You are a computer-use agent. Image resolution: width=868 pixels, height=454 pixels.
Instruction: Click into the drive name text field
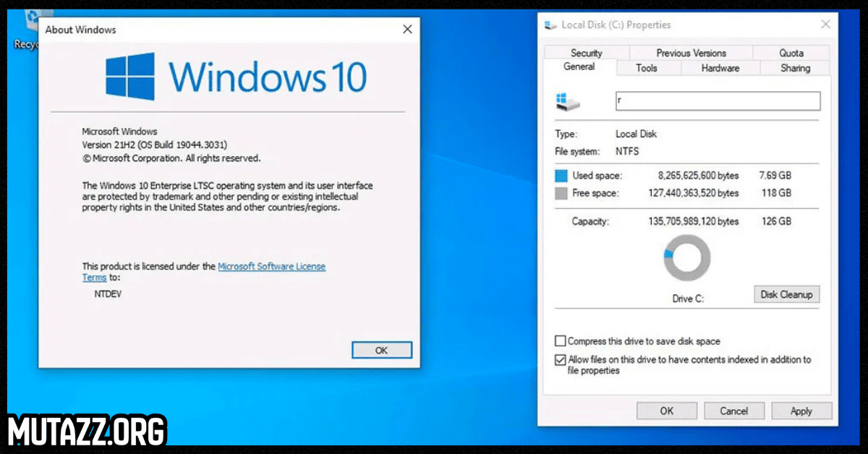pyautogui.click(x=718, y=101)
